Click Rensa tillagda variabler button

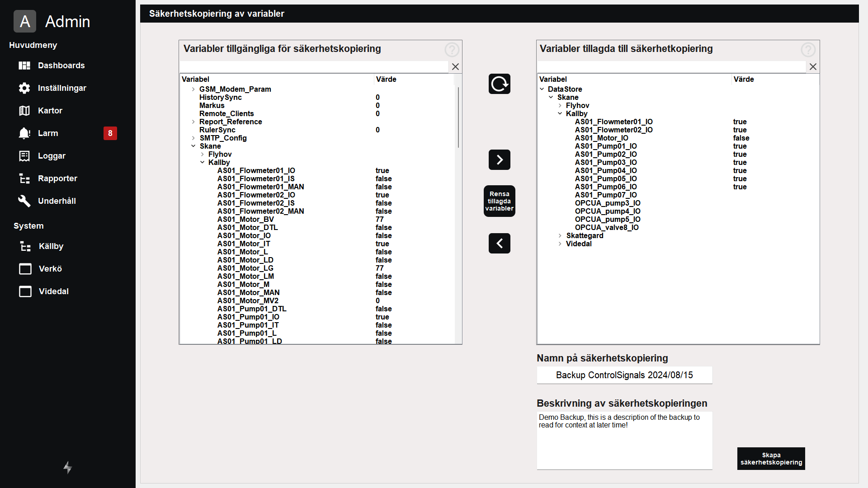coord(499,201)
